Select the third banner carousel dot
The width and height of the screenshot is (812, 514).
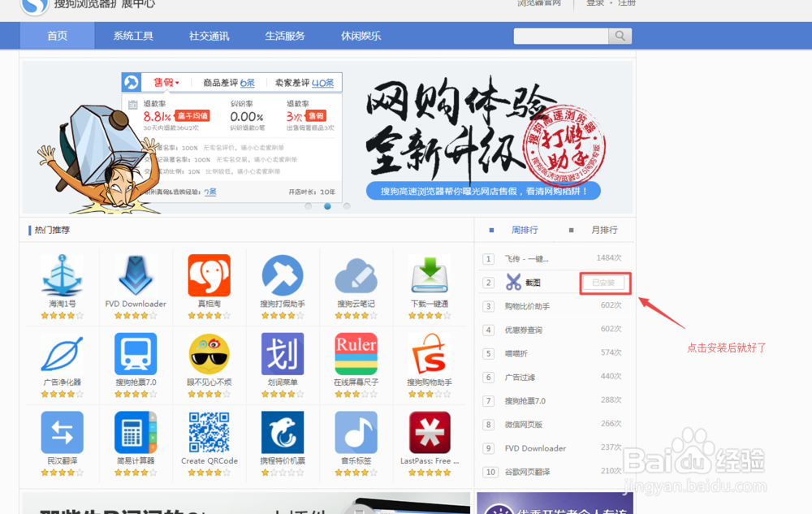click(x=347, y=206)
